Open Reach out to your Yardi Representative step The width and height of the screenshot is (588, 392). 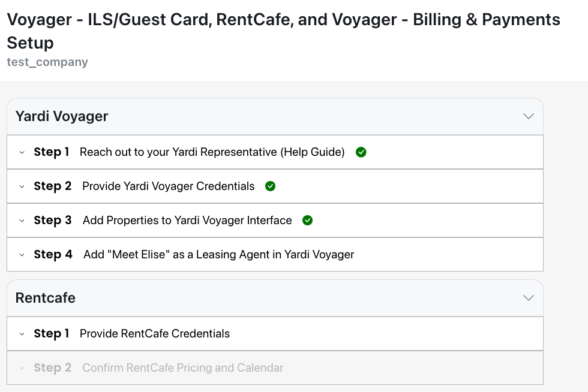click(275, 152)
